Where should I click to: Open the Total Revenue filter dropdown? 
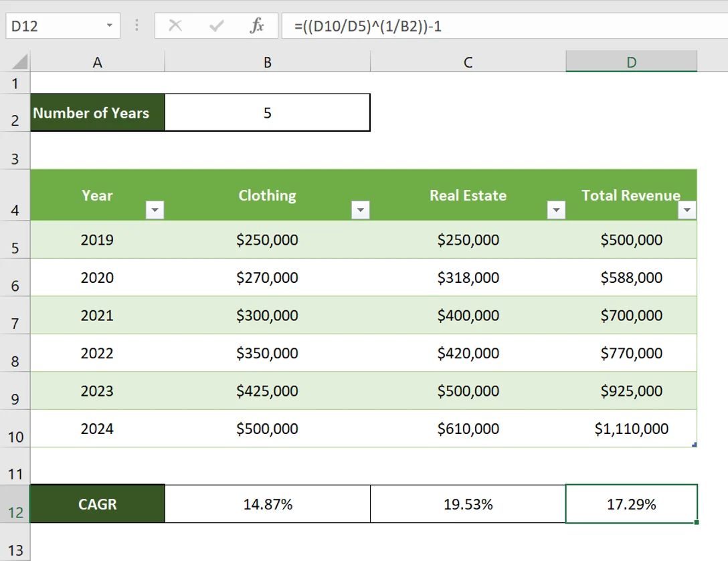tap(687, 210)
